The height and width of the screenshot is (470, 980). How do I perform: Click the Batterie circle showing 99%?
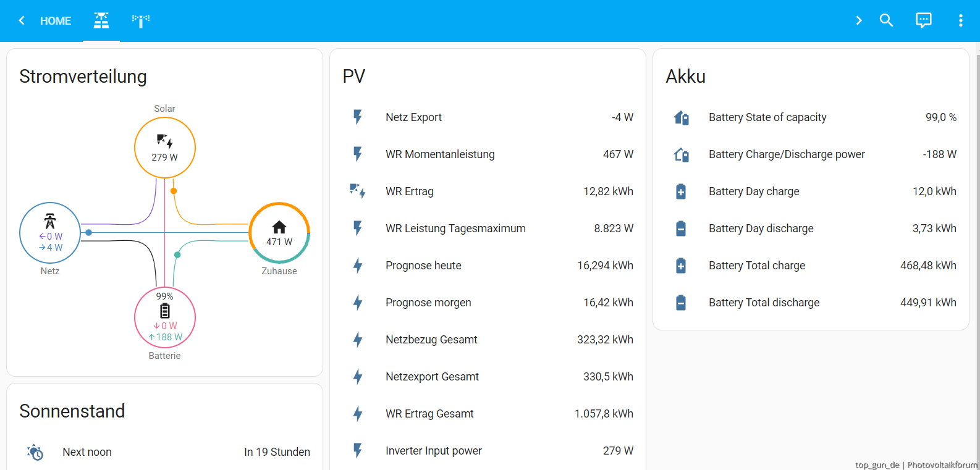pos(165,317)
